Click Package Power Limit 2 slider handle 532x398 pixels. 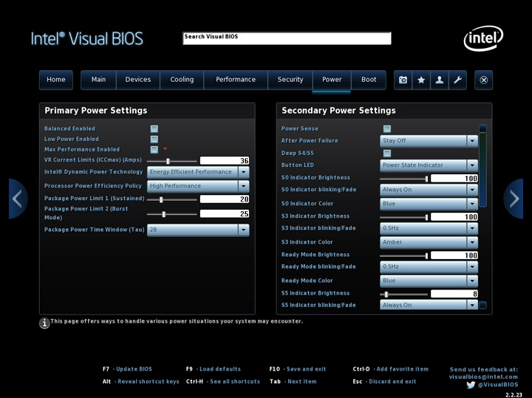click(164, 214)
